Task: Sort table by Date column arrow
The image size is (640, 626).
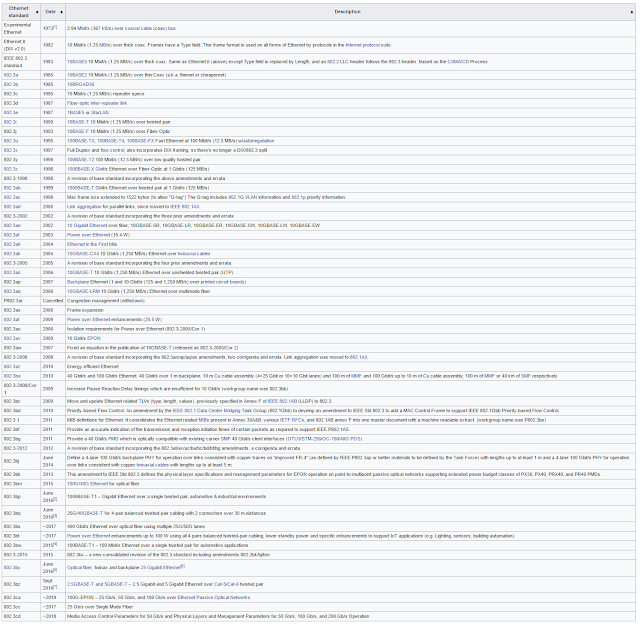Action: 62,12
